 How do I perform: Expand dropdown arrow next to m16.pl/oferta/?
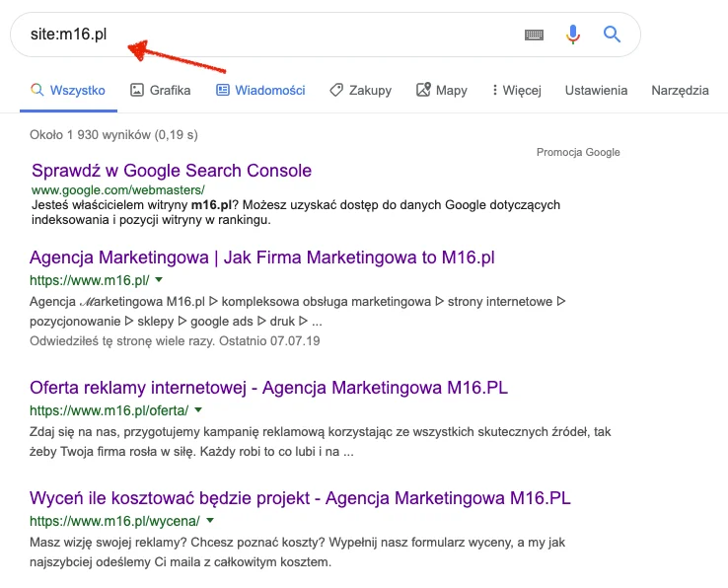(x=198, y=409)
